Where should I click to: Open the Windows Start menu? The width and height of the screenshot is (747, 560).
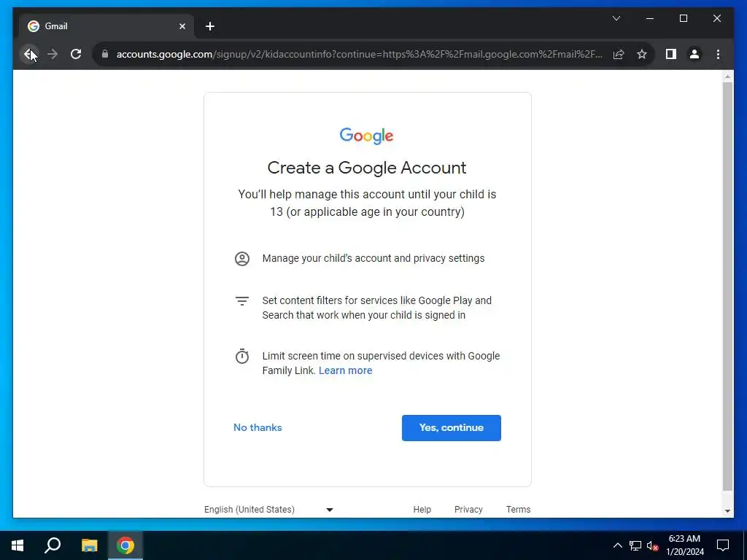click(18, 545)
